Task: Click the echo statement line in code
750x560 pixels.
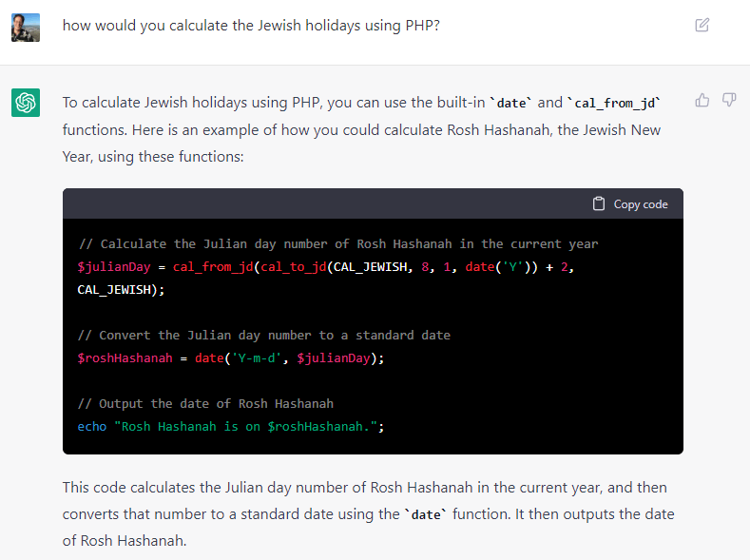Action: point(231,427)
